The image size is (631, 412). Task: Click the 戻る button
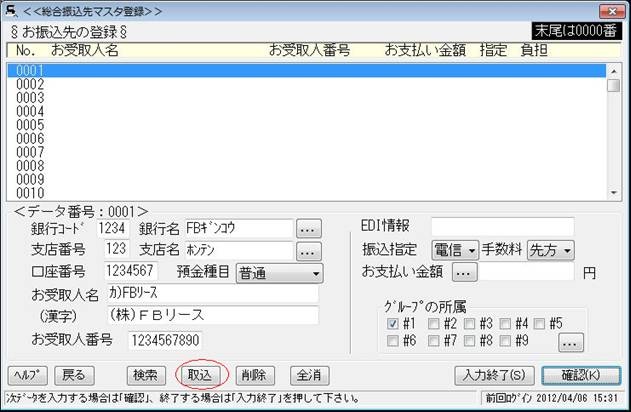tap(74, 375)
